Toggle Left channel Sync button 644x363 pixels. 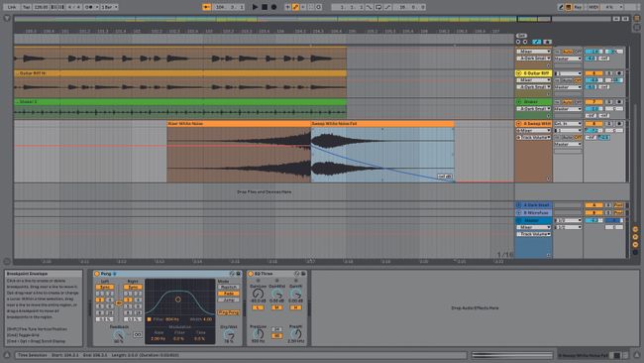click(x=105, y=287)
